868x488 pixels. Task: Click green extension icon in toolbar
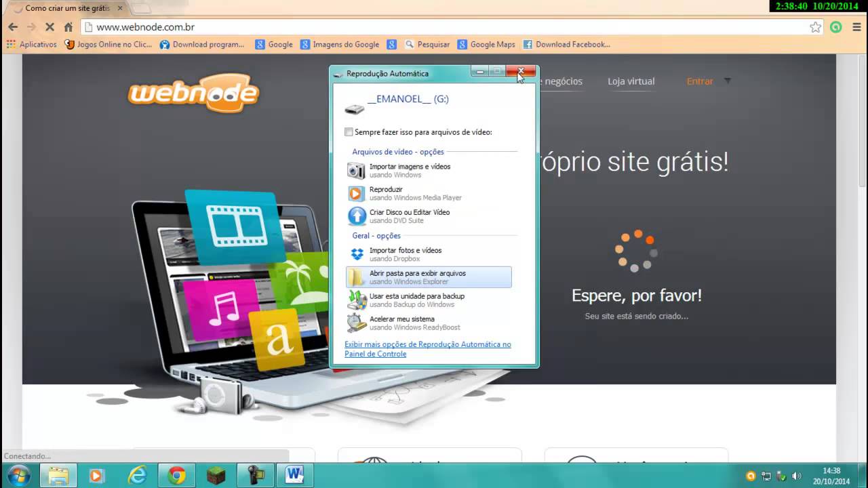[x=836, y=27]
